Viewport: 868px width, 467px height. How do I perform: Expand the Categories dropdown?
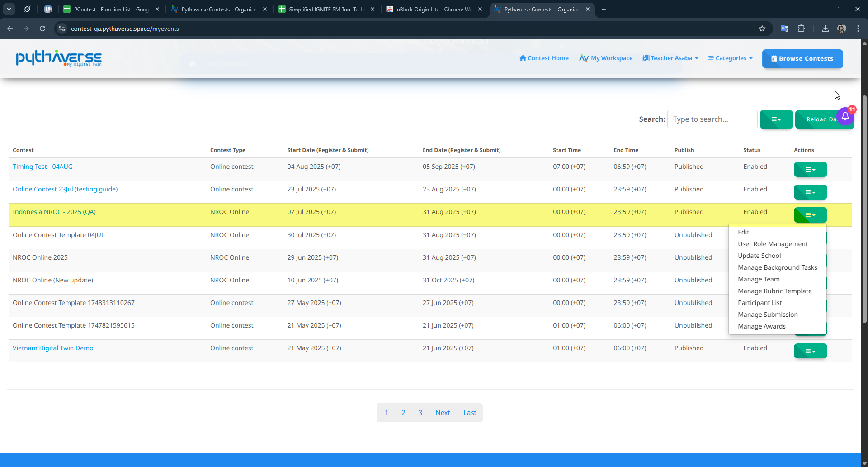[x=731, y=58]
